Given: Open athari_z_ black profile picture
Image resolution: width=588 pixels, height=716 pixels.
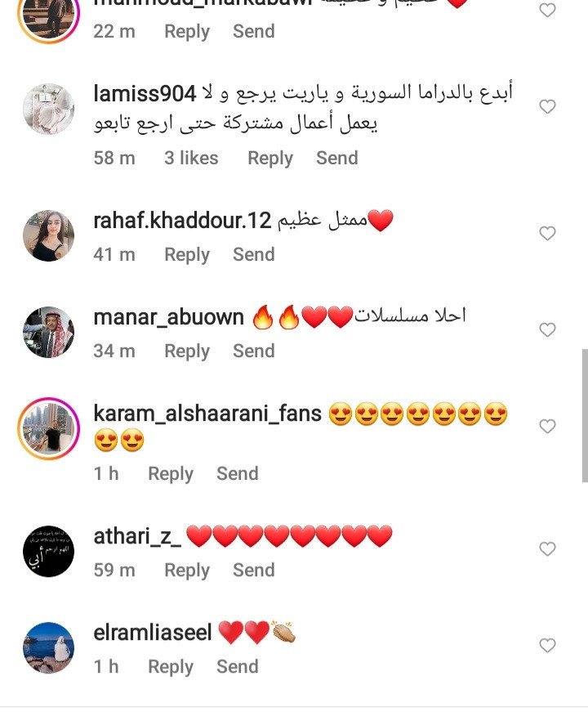Looking at the screenshot, I should [x=48, y=551].
